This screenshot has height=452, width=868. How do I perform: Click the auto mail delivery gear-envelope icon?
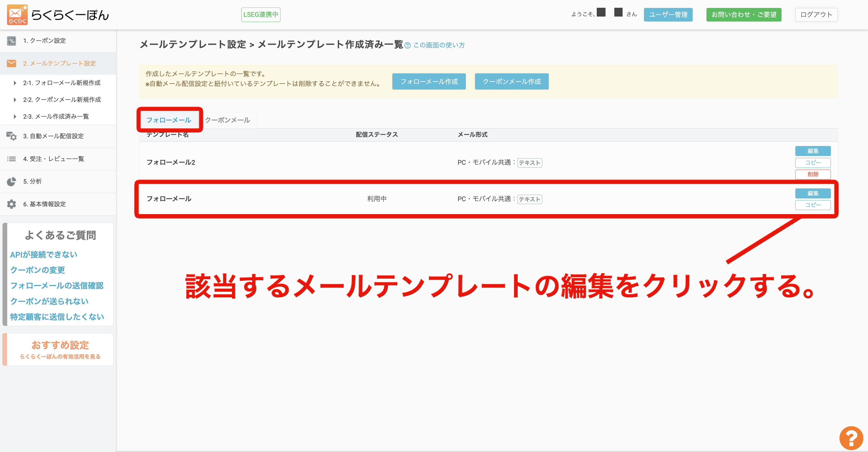pyautogui.click(x=11, y=136)
